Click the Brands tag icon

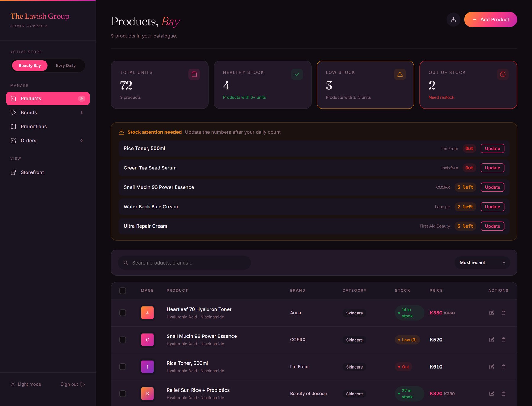pos(13,112)
